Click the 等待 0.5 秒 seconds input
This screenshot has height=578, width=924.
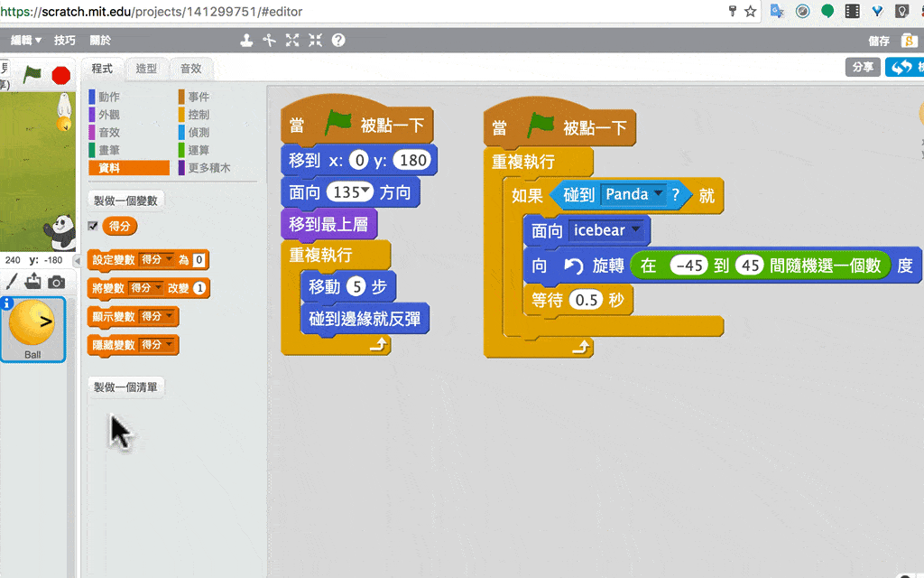click(586, 300)
